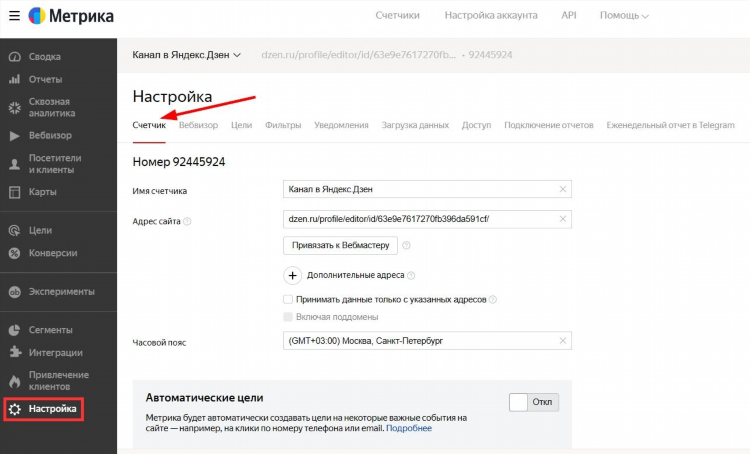Viewport: 750px width, 454px height.
Task: Open the Доступ tab
Action: pos(476,125)
